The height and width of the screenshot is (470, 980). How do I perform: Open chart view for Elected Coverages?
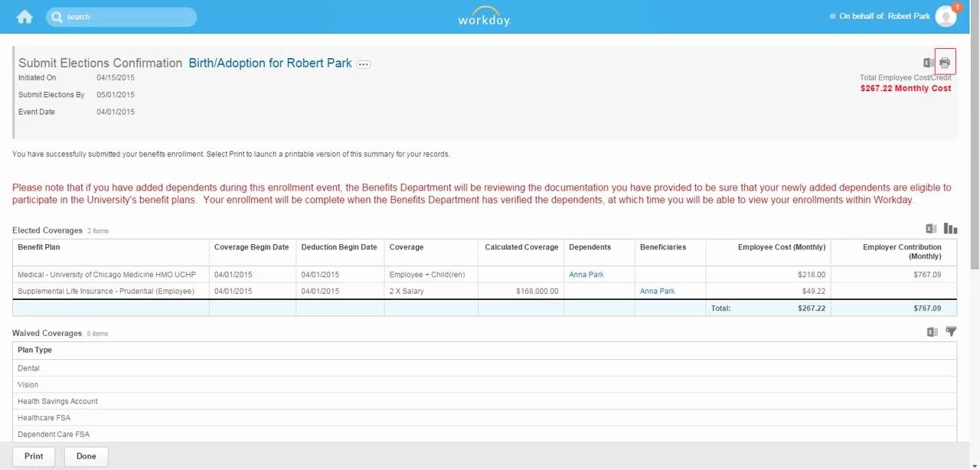(x=951, y=229)
